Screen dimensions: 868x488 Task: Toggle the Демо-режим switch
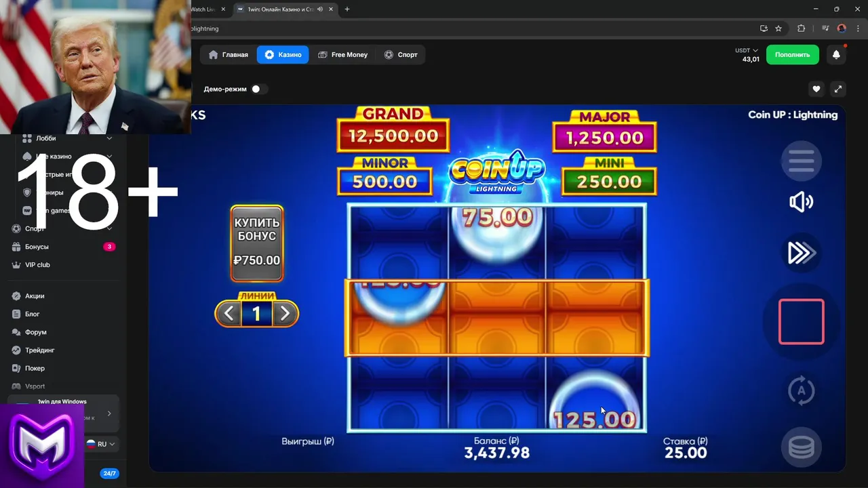(x=259, y=89)
